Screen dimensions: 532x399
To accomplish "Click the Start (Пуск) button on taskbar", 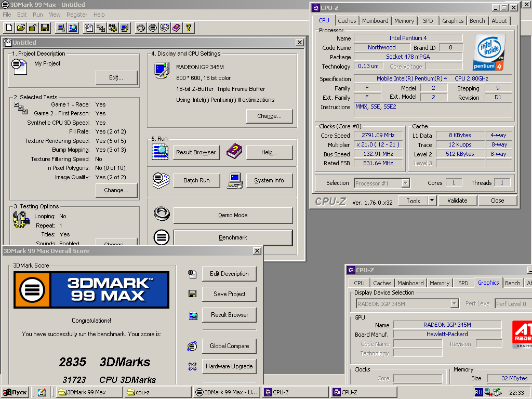I will [x=15, y=392].
